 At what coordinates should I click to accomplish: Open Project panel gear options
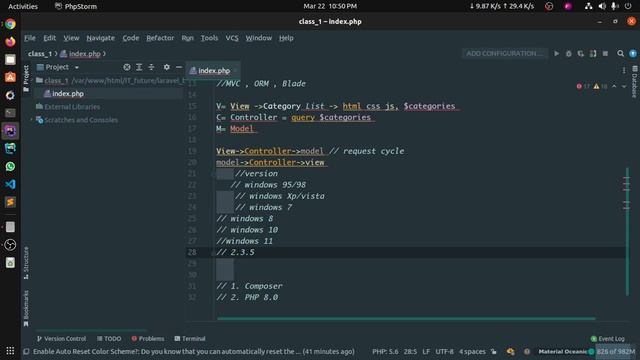[167, 67]
